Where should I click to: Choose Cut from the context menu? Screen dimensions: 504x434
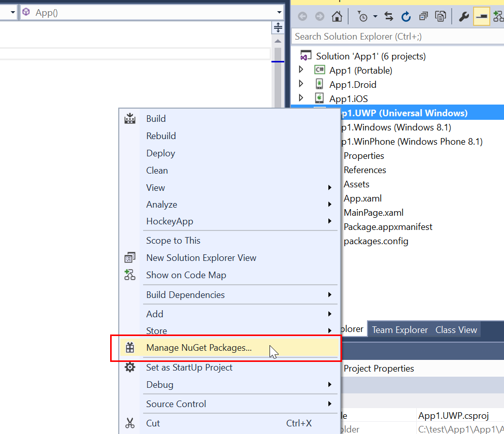tap(229, 423)
